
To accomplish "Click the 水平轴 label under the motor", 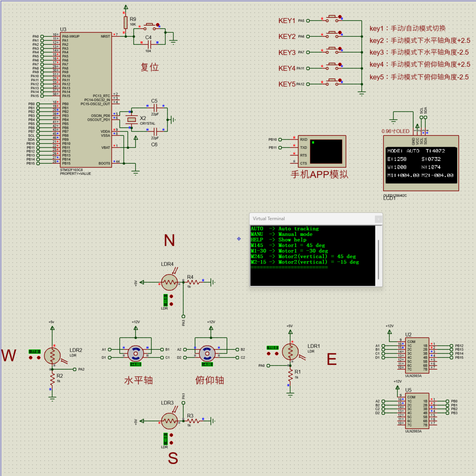I will [x=138, y=380].
